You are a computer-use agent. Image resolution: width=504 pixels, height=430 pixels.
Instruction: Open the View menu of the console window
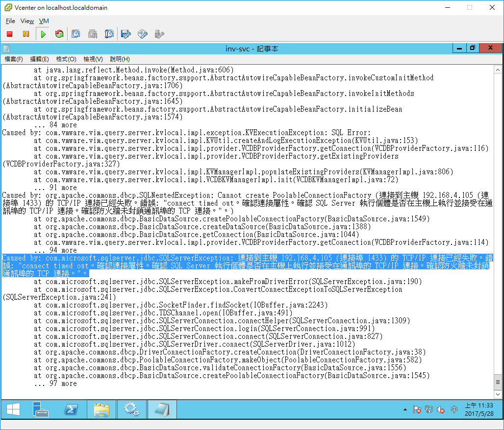27,21
